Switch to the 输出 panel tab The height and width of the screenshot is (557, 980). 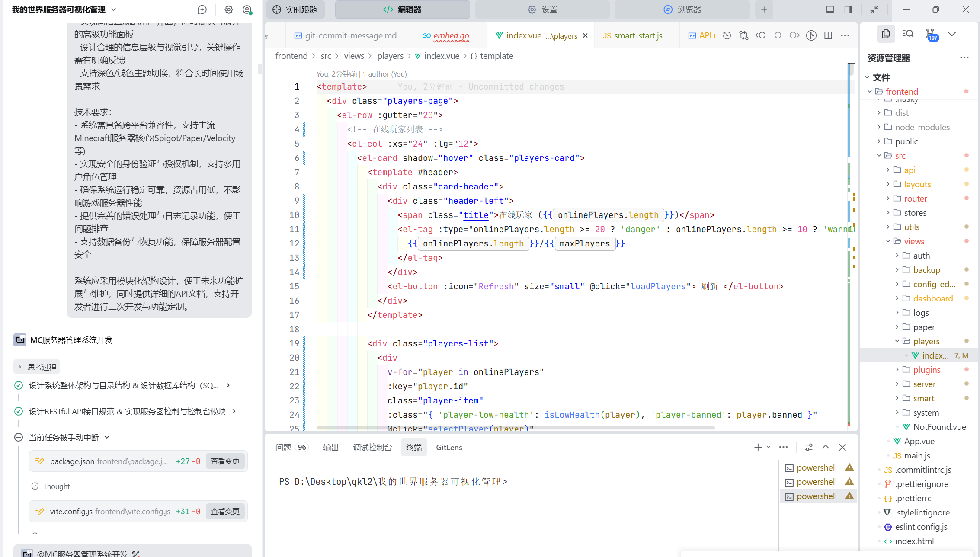(331, 448)
